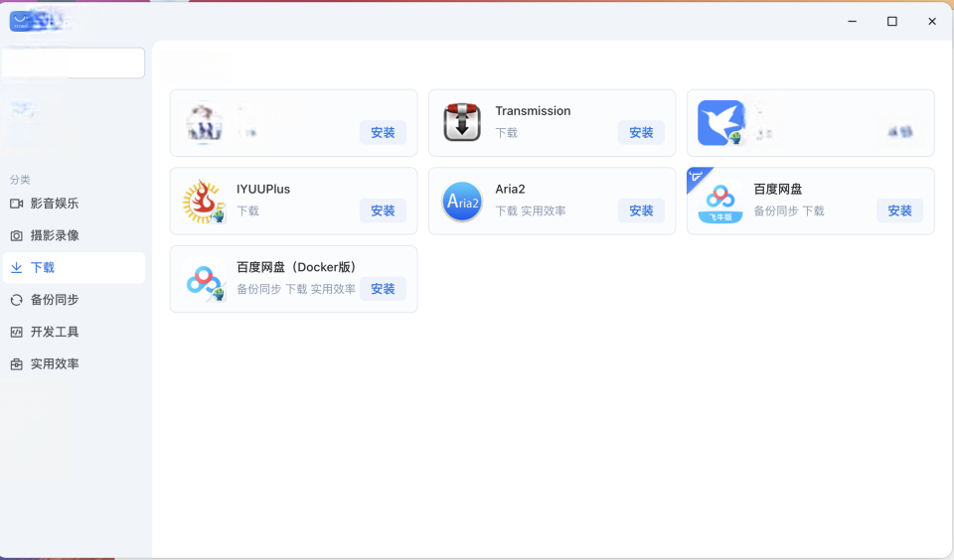
Task: Open the 开发工具 category
Action: [74, 332]
